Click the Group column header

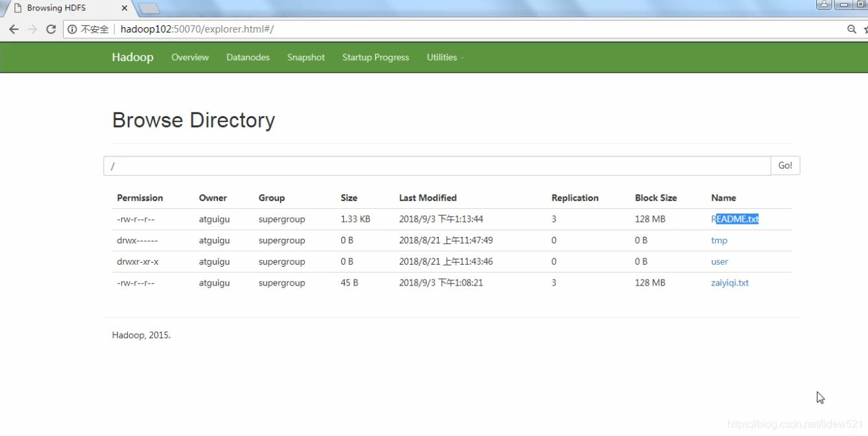[x=271, y=198]
